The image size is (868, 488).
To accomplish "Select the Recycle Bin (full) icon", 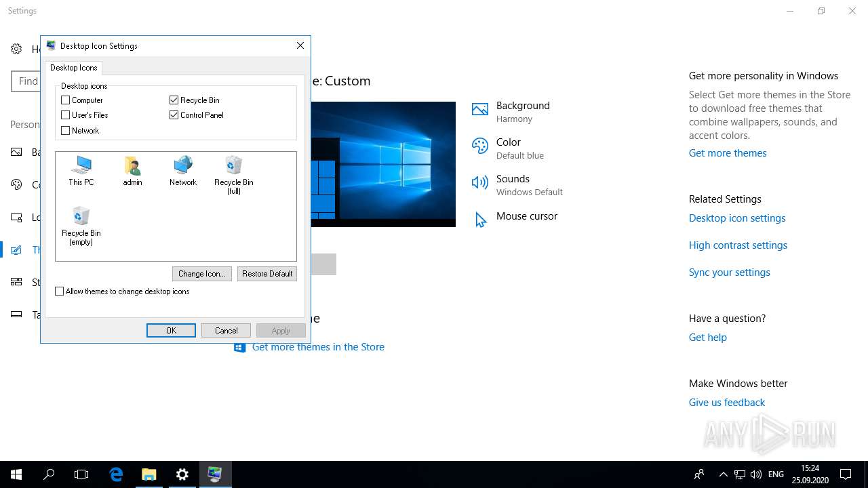I will [233, 174].
